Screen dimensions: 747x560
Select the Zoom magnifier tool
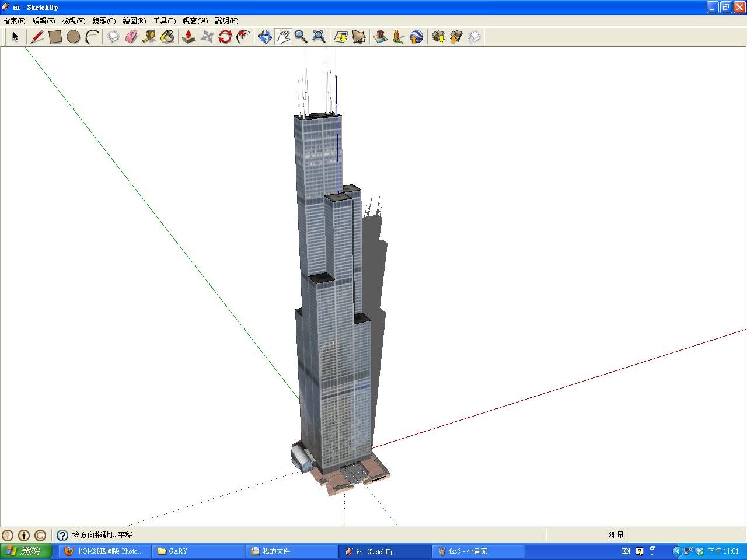(x=301, y=37)
